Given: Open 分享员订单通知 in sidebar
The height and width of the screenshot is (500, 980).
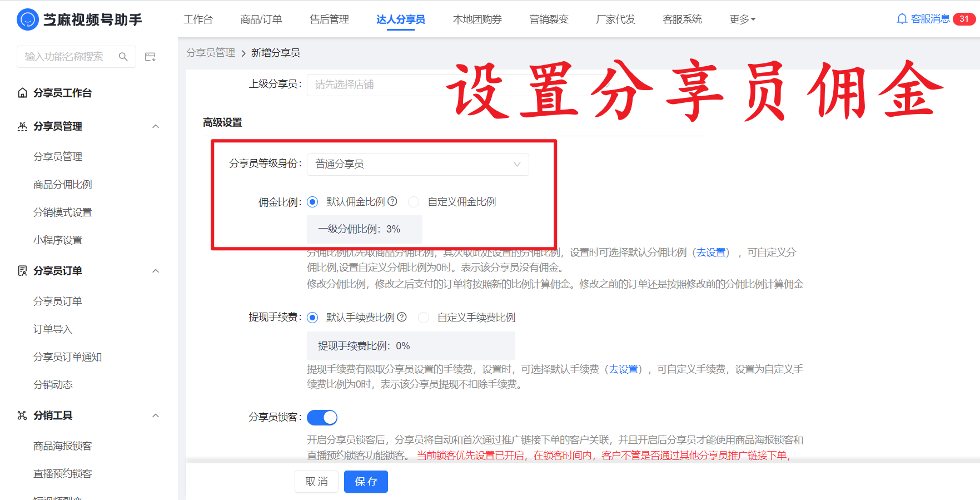Looking at the screenshot, I should [x=67, y=357].
